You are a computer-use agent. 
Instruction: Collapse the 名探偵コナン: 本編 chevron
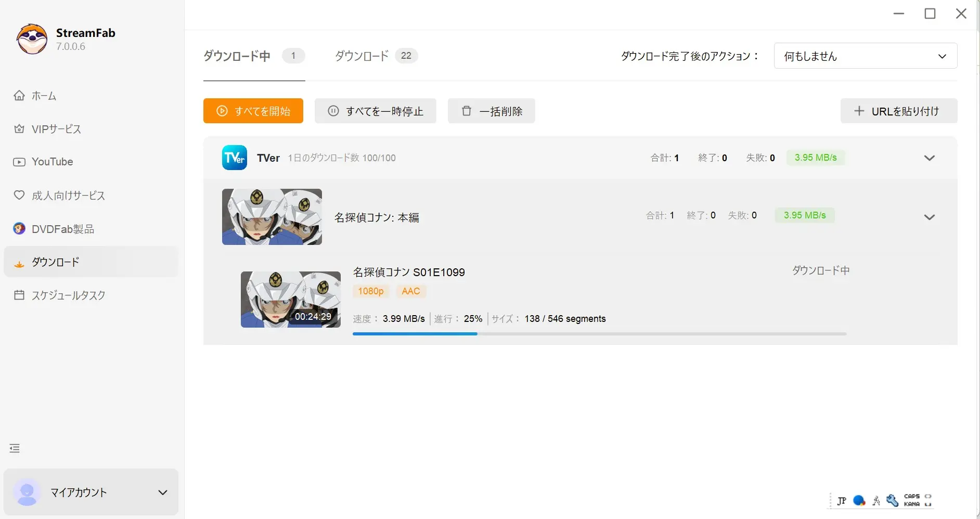[930, 217]
